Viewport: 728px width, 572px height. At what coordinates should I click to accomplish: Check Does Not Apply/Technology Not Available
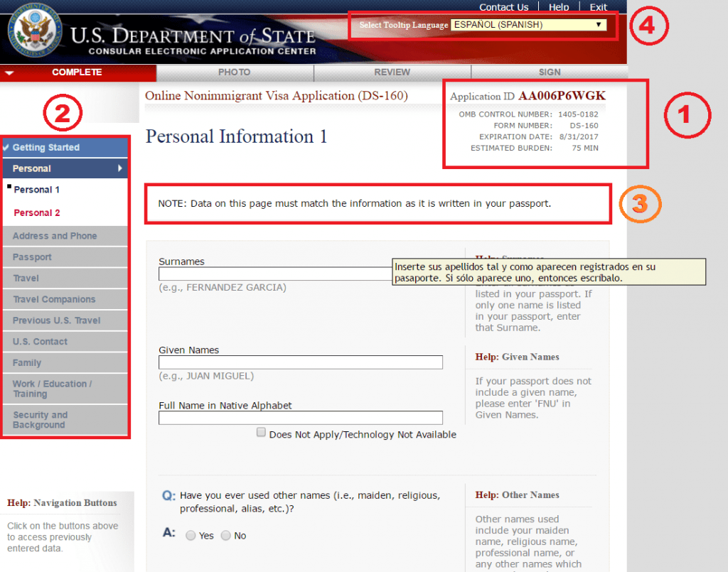coord(261,432)
